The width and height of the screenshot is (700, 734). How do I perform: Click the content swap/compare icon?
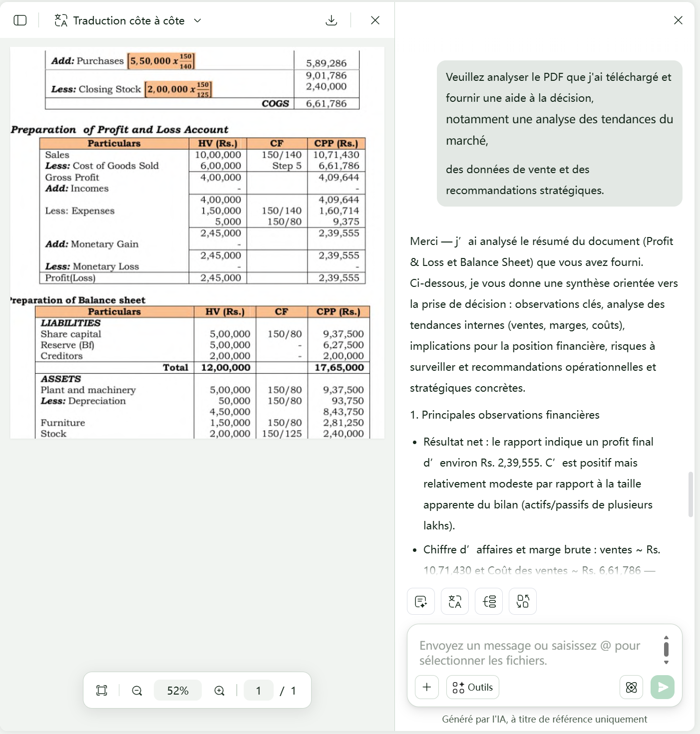pos(523,601)
